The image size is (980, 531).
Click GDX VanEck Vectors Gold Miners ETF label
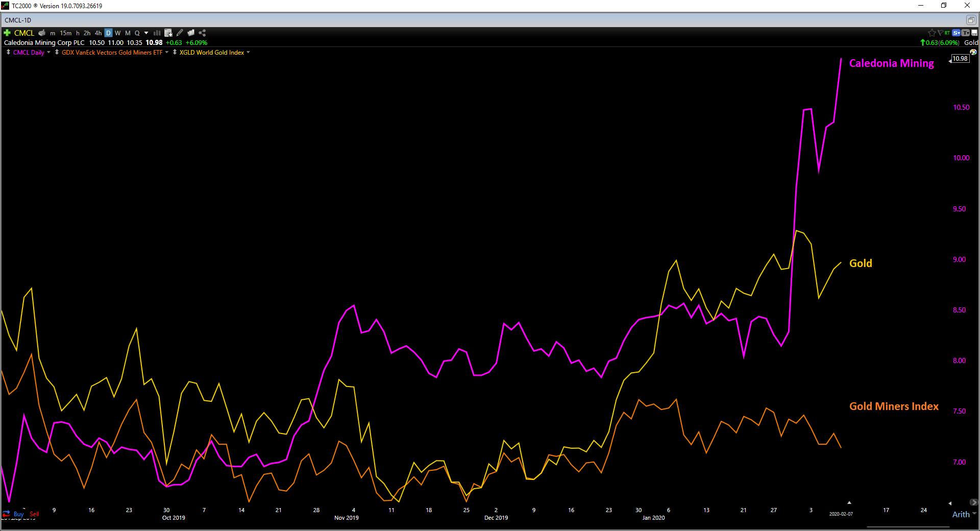click(x=112, y=53)
